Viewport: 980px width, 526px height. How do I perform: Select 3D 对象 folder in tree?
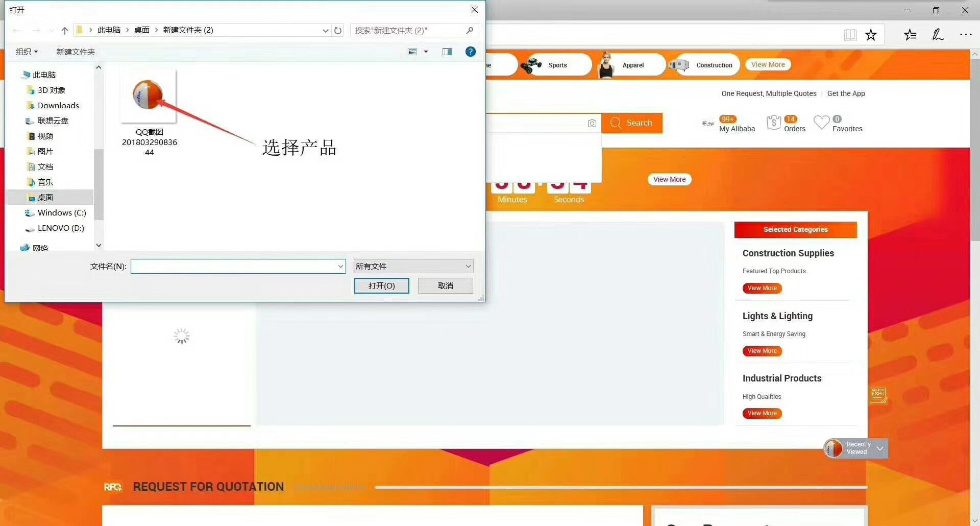pyautogui.click(x=46, y=90)
